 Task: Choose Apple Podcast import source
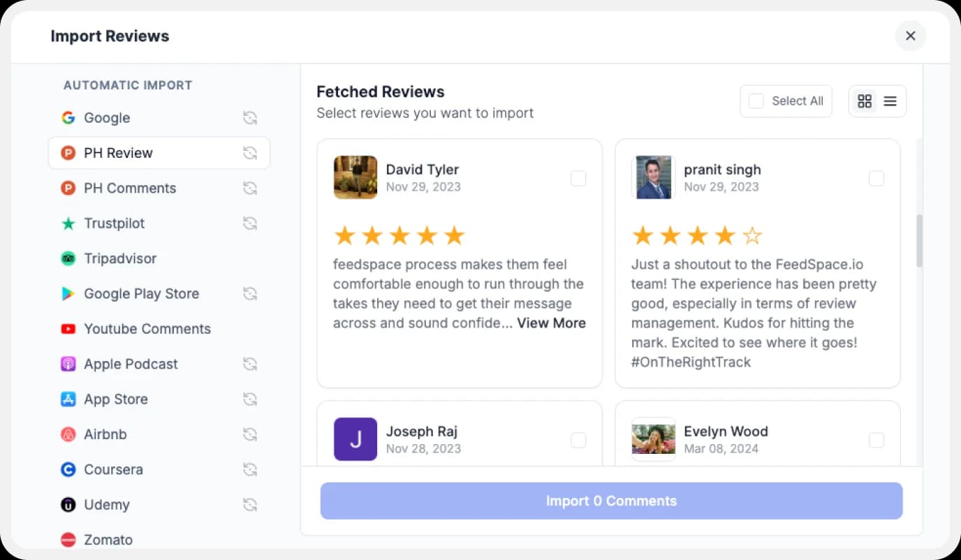(x=131, y=364)
